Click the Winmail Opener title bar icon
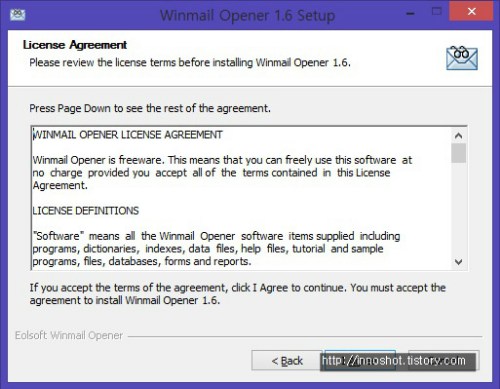500x389 pixels. click(17, 15)
